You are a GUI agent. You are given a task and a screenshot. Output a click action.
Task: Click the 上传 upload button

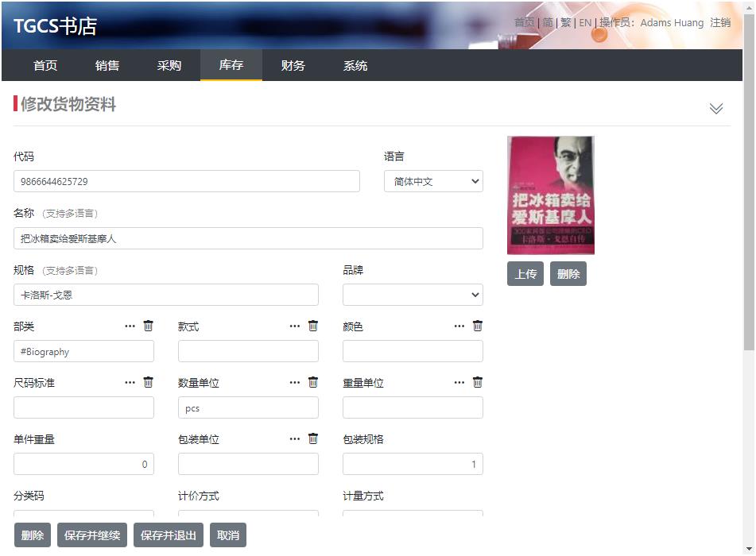tap(525, 274)
